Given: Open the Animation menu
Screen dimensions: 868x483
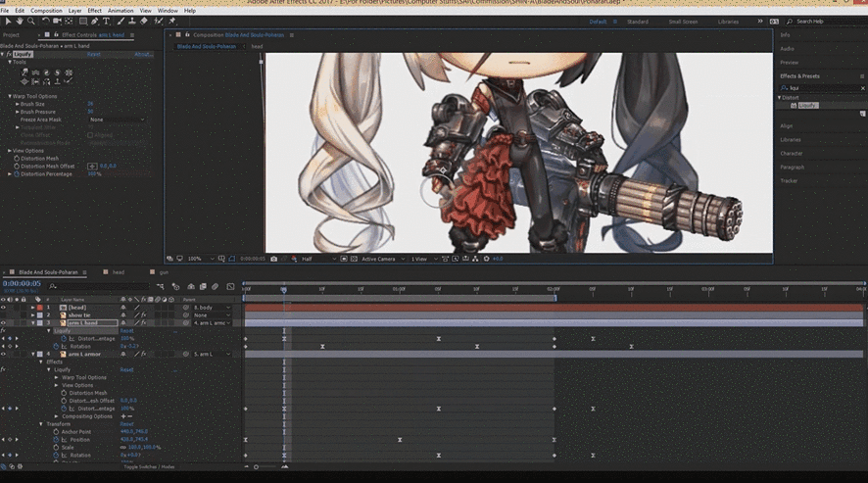Looking at the screenshot, I should tap(121, 11).
